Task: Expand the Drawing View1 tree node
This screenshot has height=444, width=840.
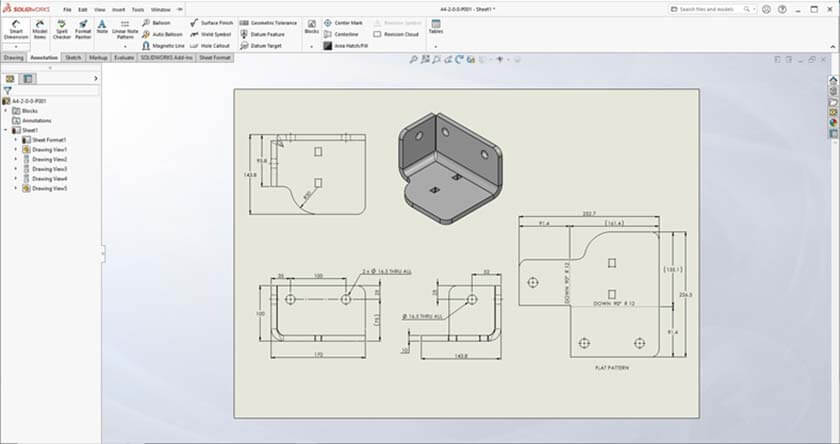Action: pos(15,150)
